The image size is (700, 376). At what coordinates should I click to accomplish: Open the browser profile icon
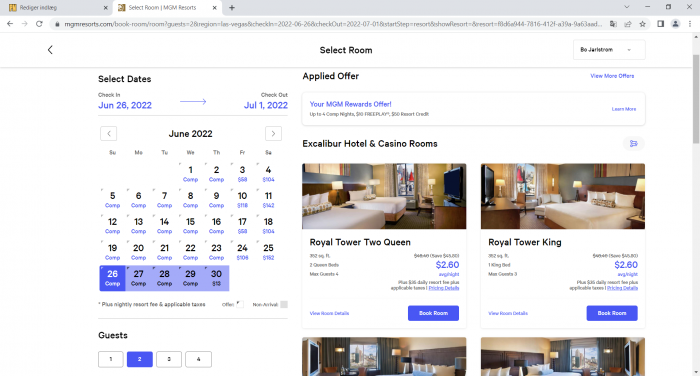tap(675, 24)
